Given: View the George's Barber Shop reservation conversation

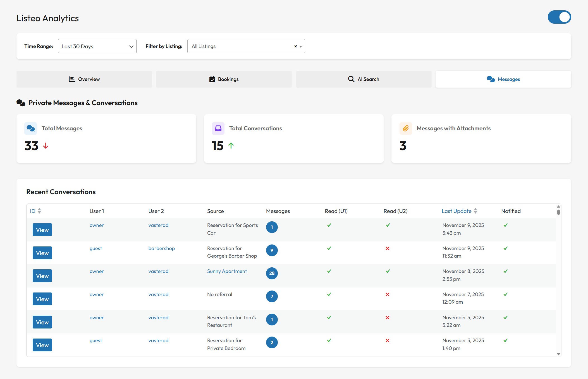Looking at the screenshot, I should click(42, 253).
